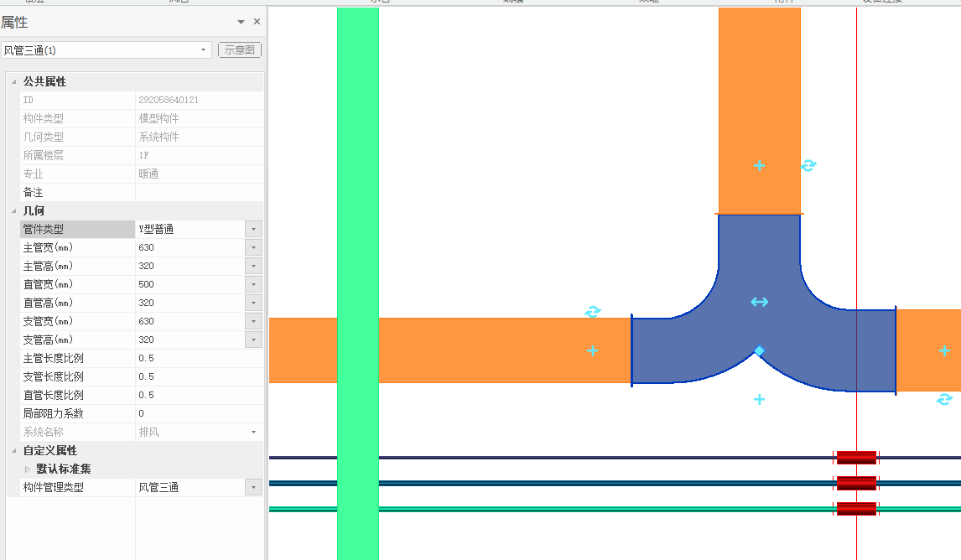Screen dimensions: 961x560
Task: Expand the 默认标准集 group
Action: click(27, 469)
